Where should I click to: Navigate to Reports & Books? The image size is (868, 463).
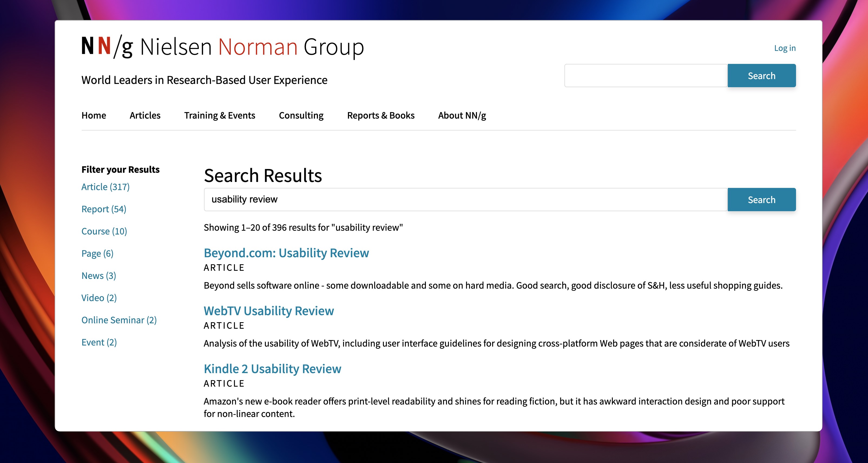[380, 115]
